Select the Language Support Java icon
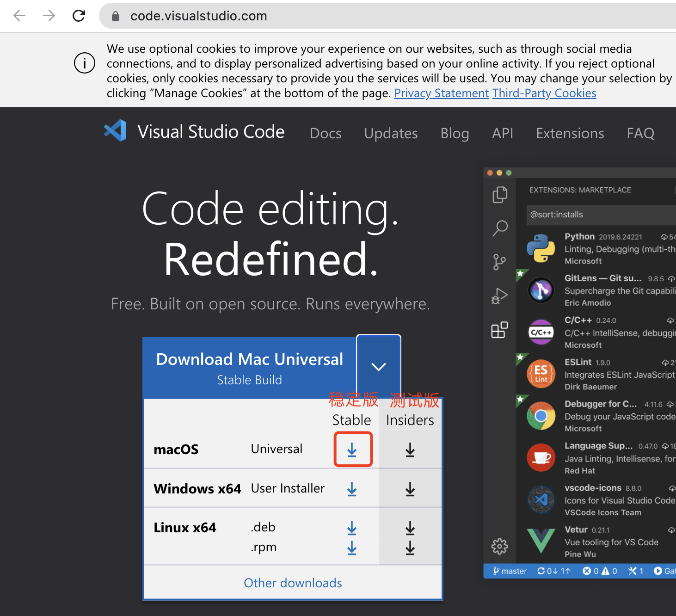676x616 pixels. pos(541,457)
